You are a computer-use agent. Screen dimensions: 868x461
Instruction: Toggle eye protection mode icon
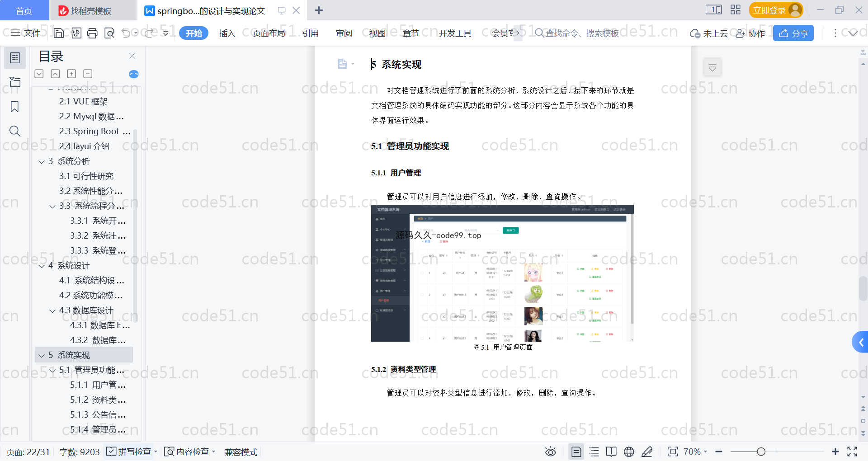pos(550,452)
